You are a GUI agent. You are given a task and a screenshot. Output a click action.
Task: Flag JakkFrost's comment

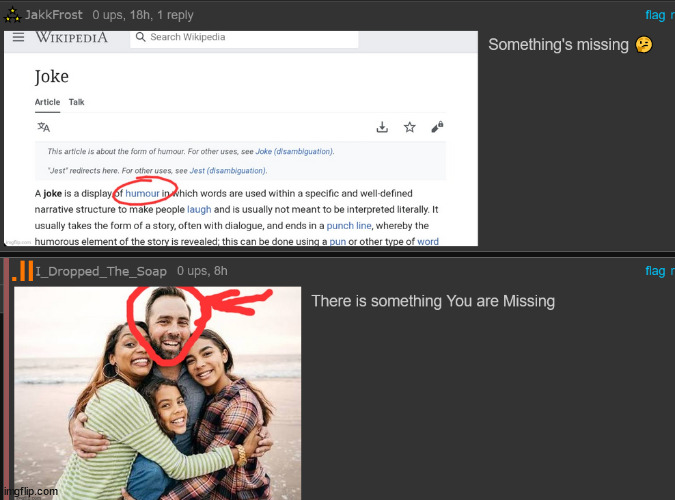coord(655,15)
